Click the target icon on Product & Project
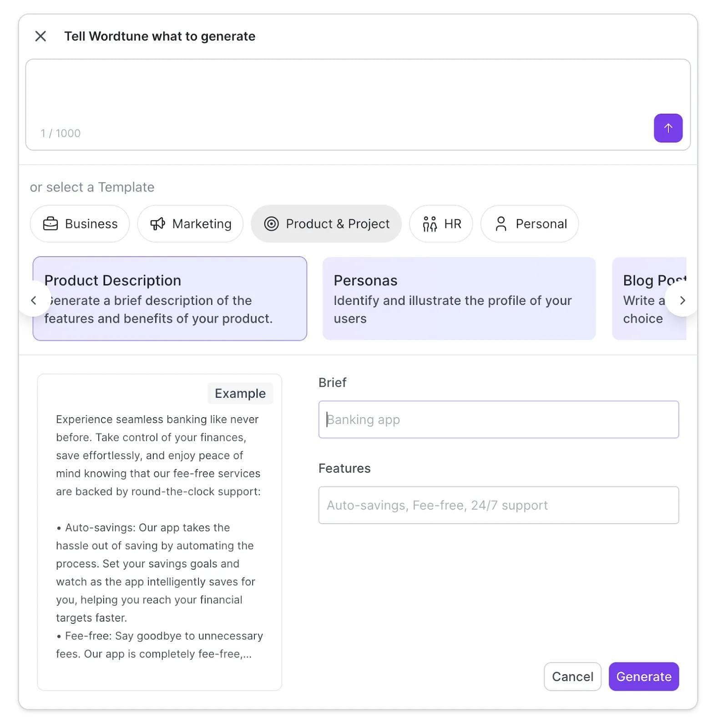The height and width of the screenshot is (728, 718). 271,224
